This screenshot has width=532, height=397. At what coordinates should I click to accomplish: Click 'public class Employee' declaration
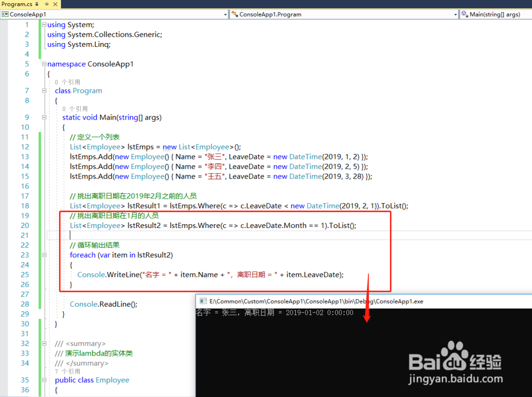click(x=92, y=380)
